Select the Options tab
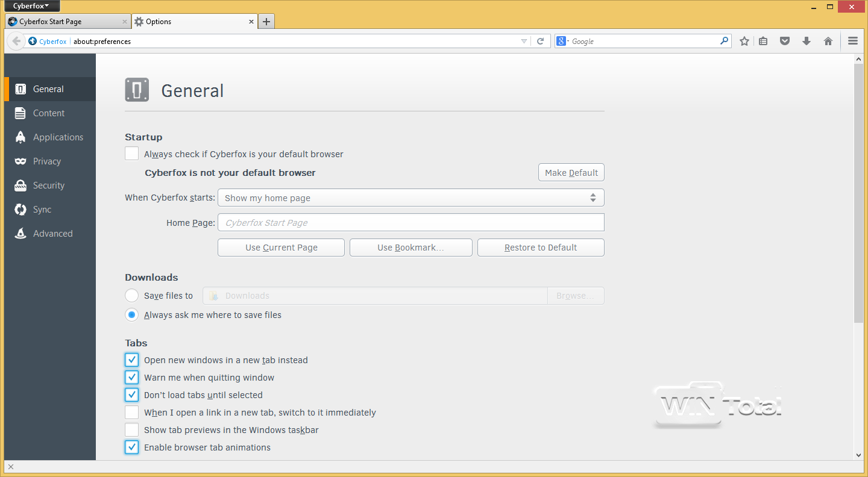This screenshot has height=477, width=868. click(195, 22)
